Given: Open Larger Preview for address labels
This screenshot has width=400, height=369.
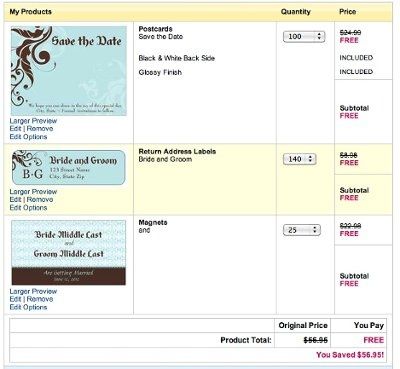Looking at the screenshot, I should 33,192.
